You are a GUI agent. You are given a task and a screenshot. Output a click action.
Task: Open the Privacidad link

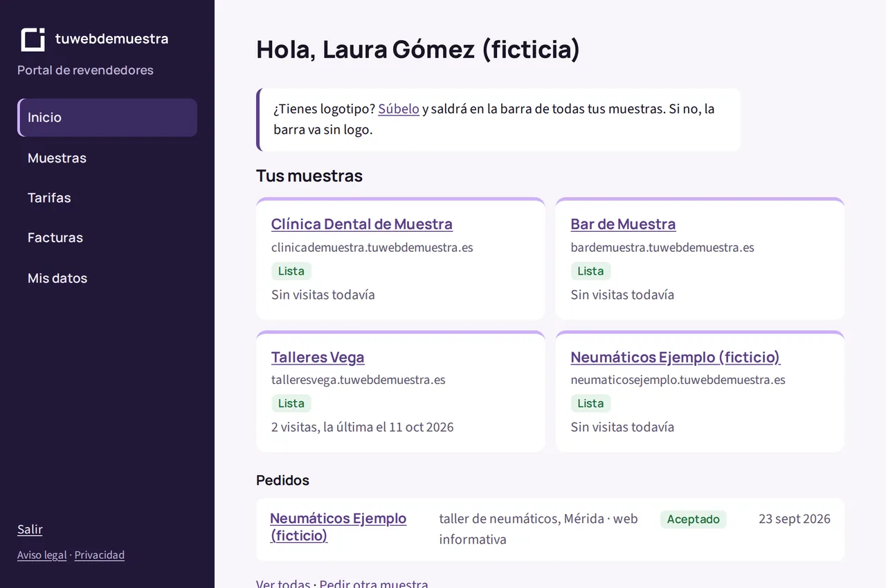pyautogui.click(x=100, y=555)
